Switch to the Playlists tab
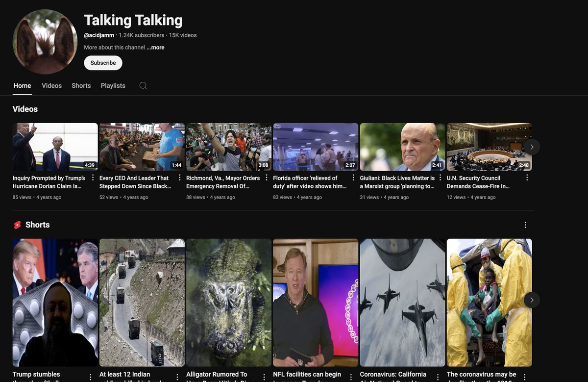588x382 pixels. pyautogui.click(x=113, y=85)
